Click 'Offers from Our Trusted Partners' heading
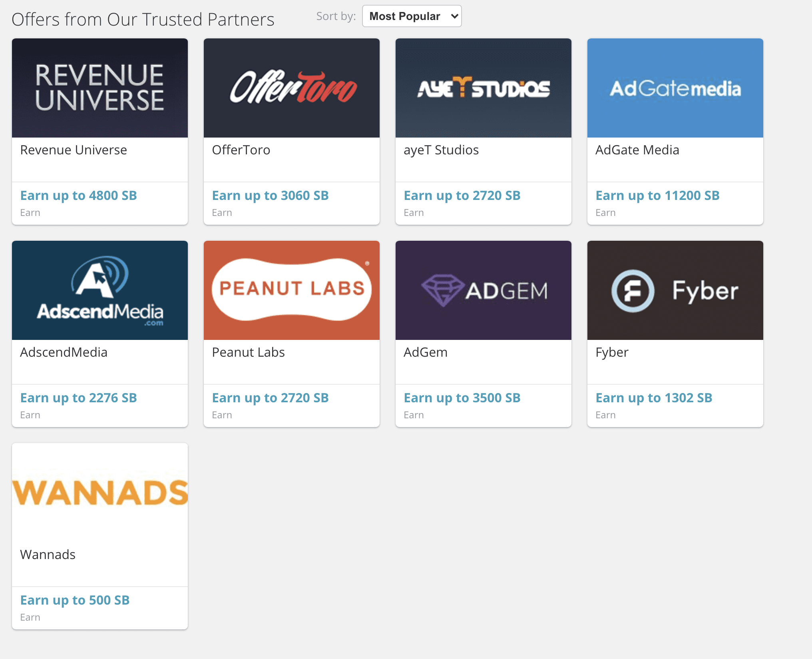Image resolution: width=812 pixels, height=659 pixels. (143, 20)
